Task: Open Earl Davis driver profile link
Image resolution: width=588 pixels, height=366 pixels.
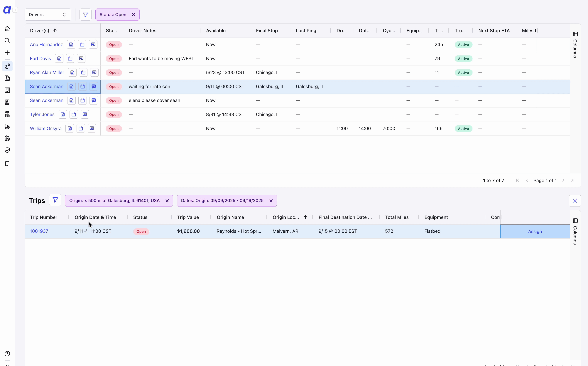Action: (40, 59)
